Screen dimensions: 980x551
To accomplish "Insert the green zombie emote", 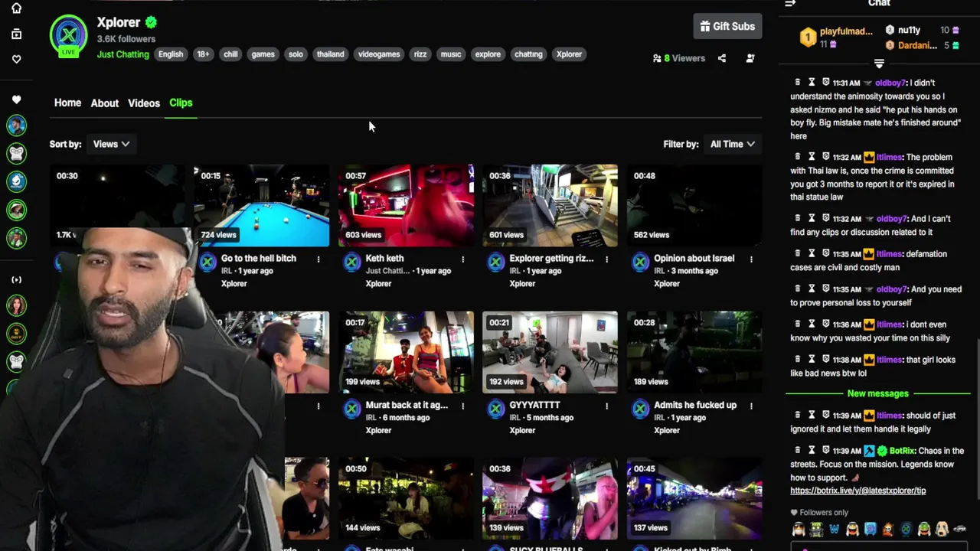I will (x=816, y=530).
